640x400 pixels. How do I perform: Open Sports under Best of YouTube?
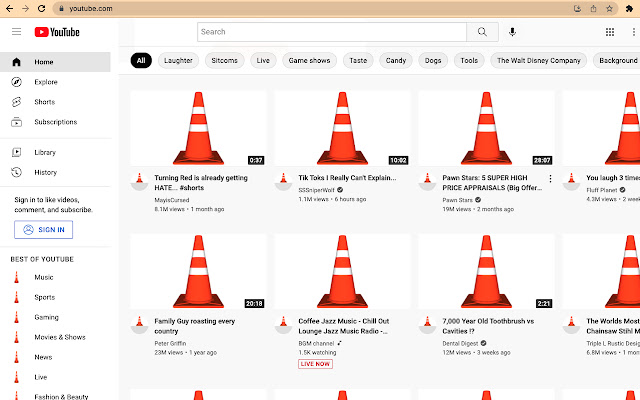click(55, 298)
